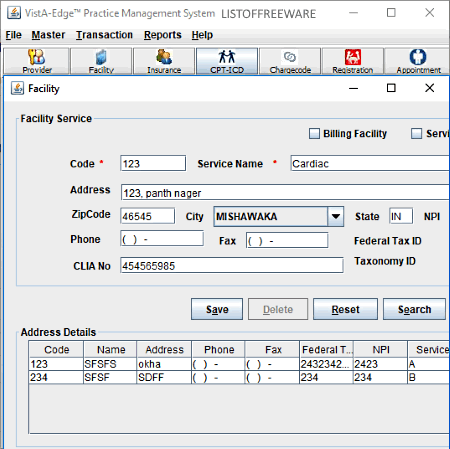The height and width of the screenshot is (449, 450).
Task: Open the Provider toolbar icon
Action: (x=37, y=61)
